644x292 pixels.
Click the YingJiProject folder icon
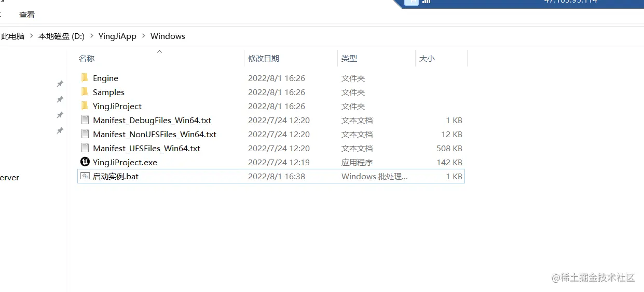point(85,106)
